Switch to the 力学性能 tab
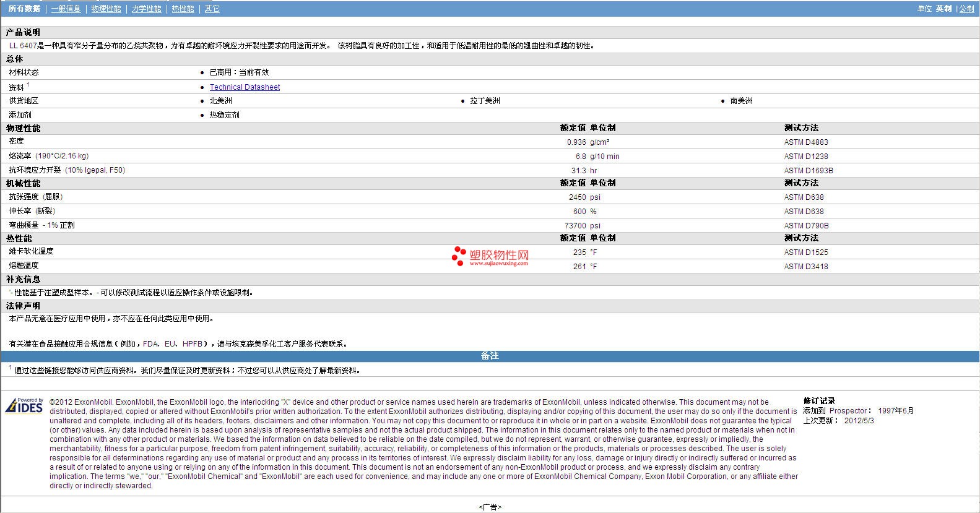Screen dimensions: 980x513 click(x=146, y=9)
